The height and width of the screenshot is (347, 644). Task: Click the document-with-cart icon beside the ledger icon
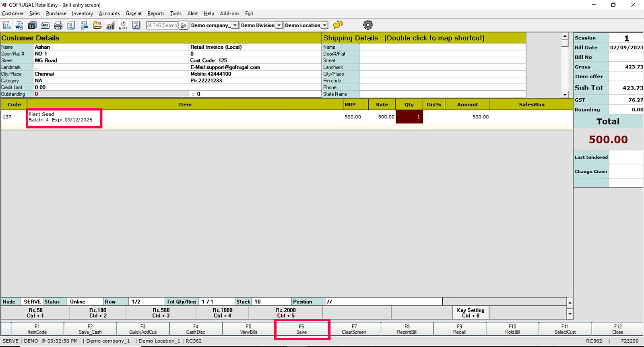coord(19,25)
